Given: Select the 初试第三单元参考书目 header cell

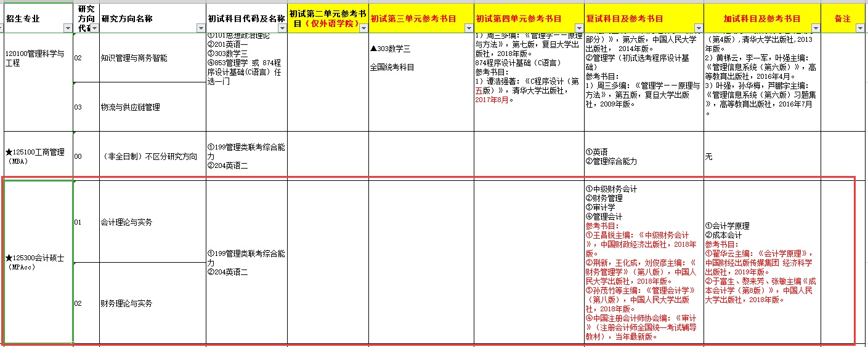Looking at the screenshot, I should (x=421, y=18).
